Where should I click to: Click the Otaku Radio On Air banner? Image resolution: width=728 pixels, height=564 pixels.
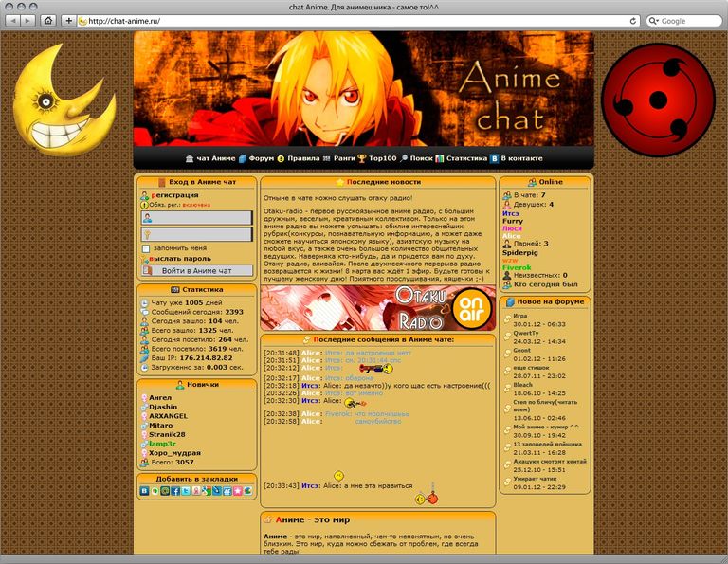tap(378, 309)
